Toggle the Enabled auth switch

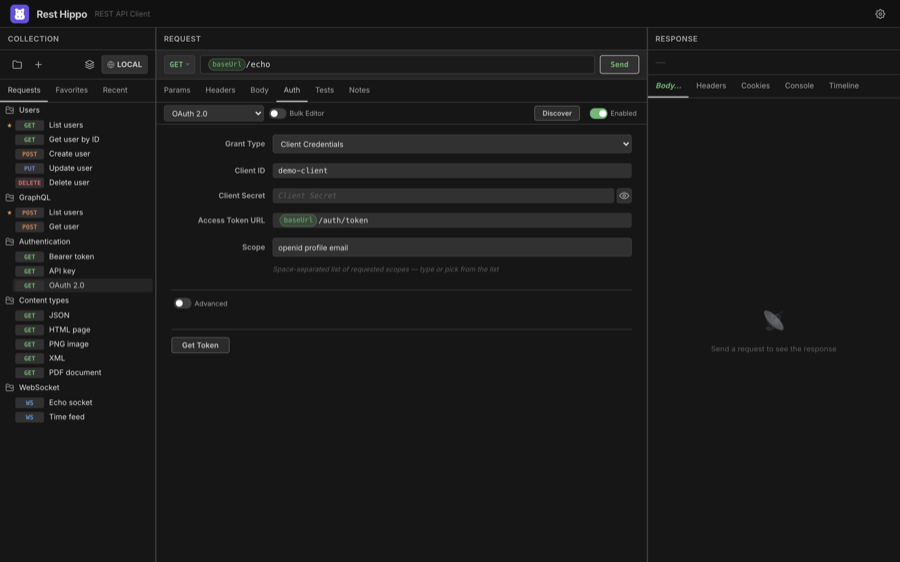(598, 114)
